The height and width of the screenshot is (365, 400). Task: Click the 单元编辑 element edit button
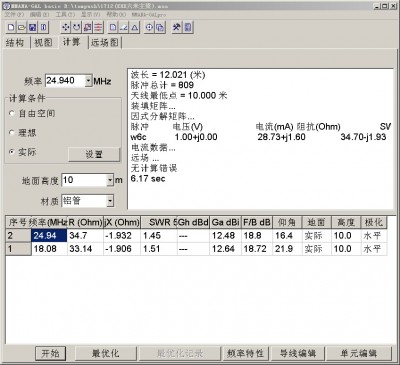[x=359, y=353]
